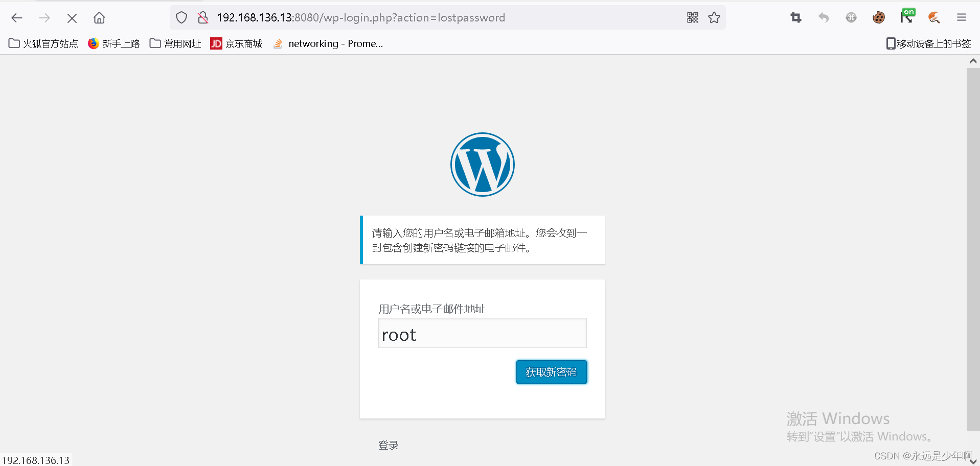Open 移动设备上的书签 folder
Viewport: 980px width, 466px height.
928,44
